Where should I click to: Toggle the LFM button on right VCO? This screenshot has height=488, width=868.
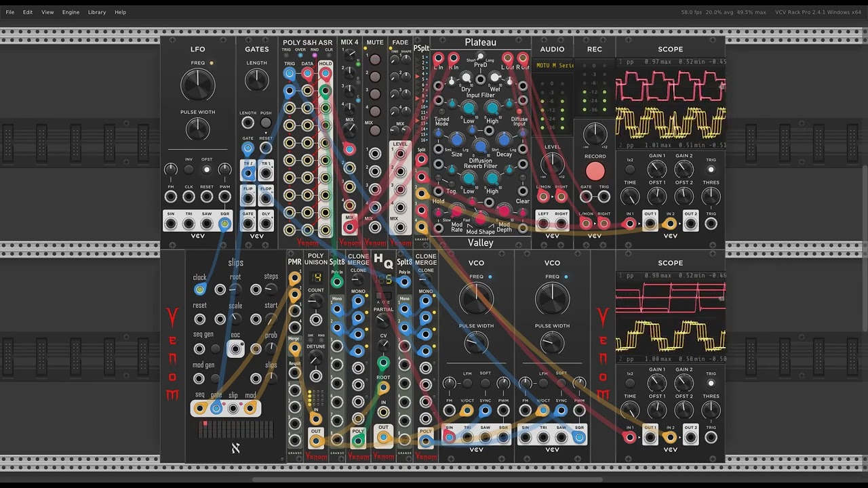543,383
